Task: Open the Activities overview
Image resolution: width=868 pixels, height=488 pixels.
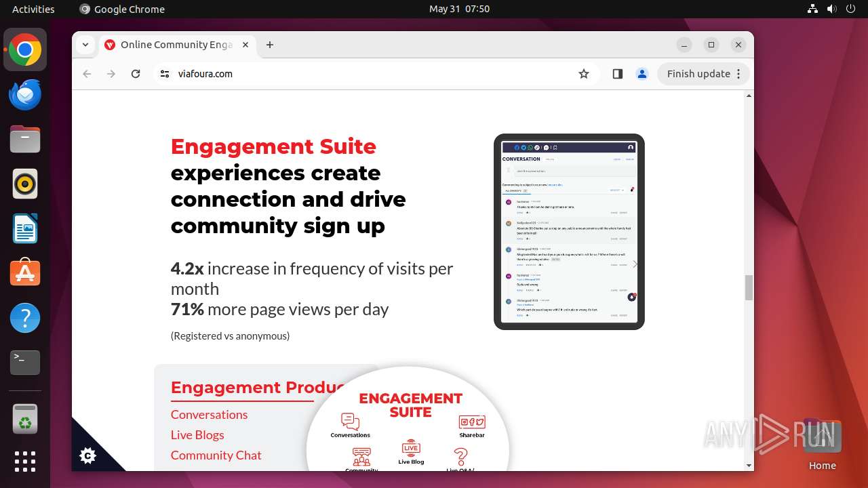Action: (33, 9)
